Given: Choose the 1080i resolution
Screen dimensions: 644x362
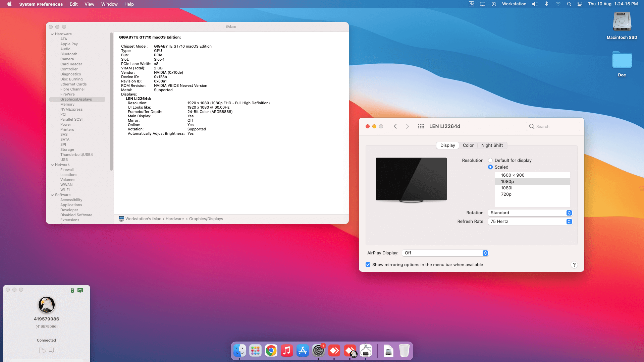Looking at the screenshot, I should click(532, 188).
